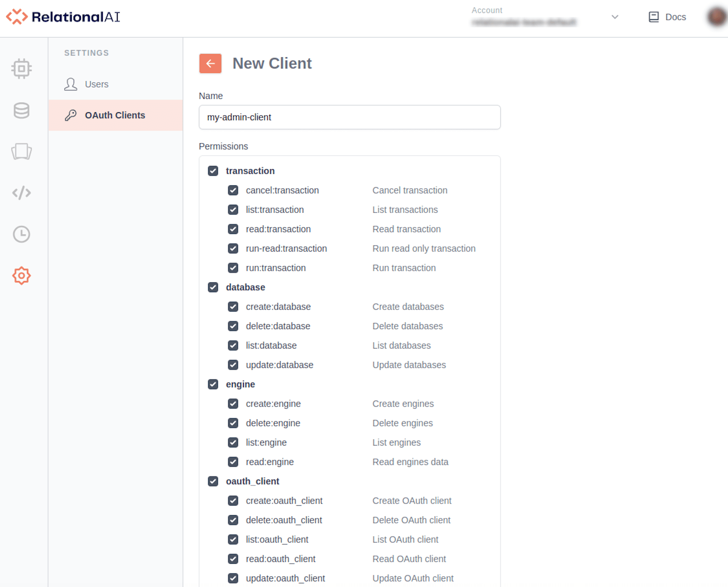This screenshot has width=728, height=587.
Task: Uncheck cancel:transaction permission
Action: click(233, 190)
